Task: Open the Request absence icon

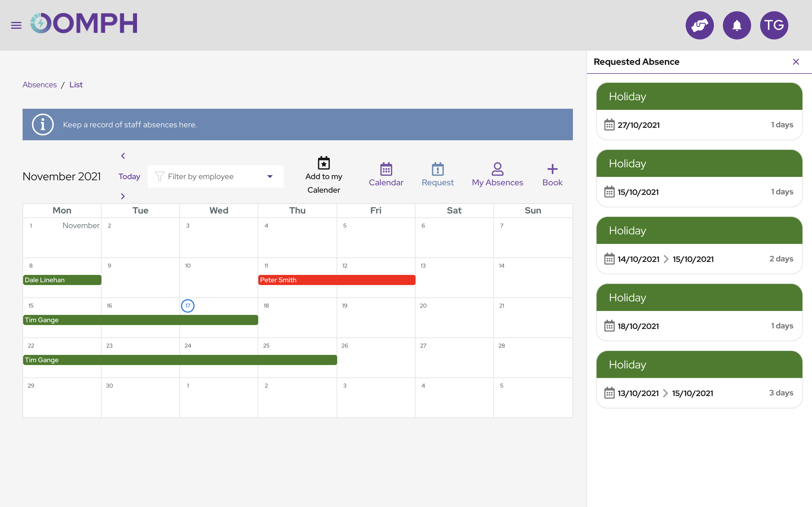Action: pos(438,169)
